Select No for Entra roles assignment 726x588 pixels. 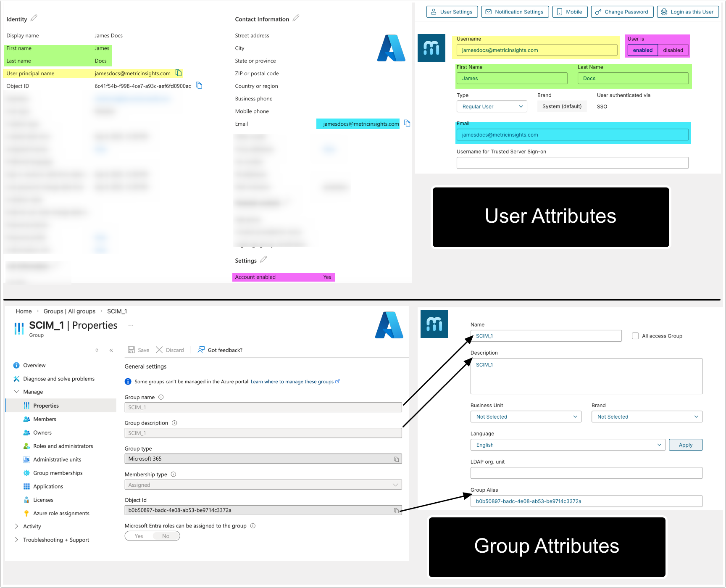(166, 536)
